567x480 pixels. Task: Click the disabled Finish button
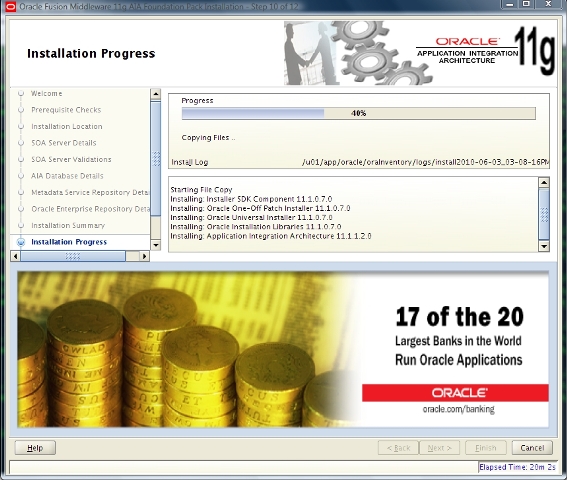[x=486, y=447]
